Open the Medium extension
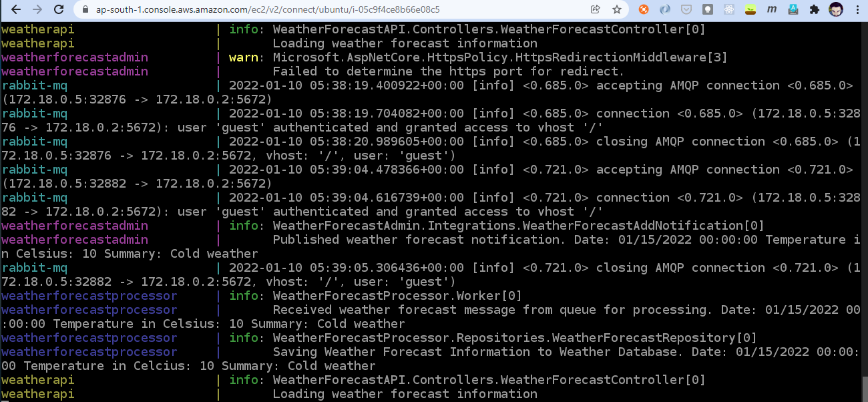Screen dimensions: 868x402 coord(772,9)
